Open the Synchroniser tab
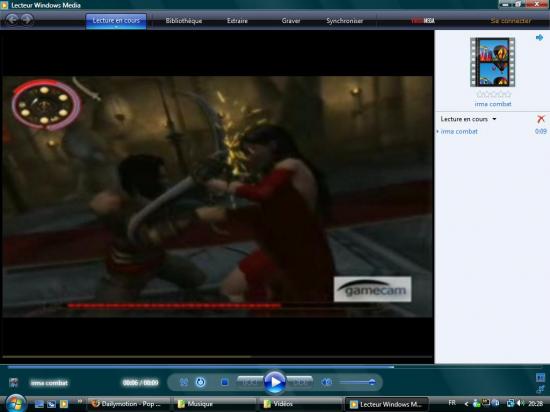The height and width of the screenshot is (412, 550). point(344,21)
